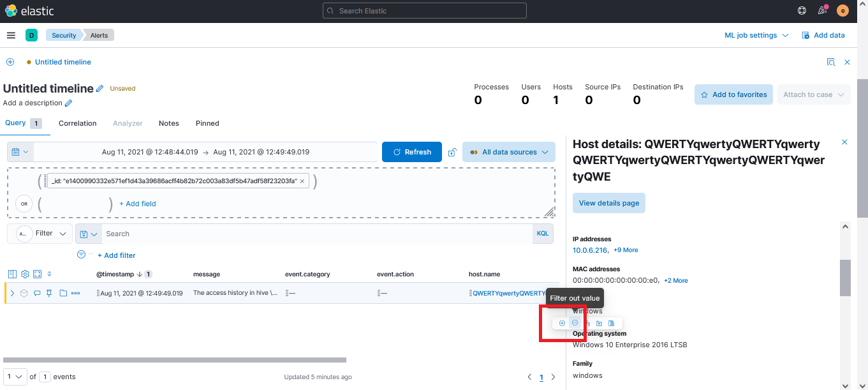Click the plus icon beside Untitled timeline
868x390 pixels.
(10, 62)
